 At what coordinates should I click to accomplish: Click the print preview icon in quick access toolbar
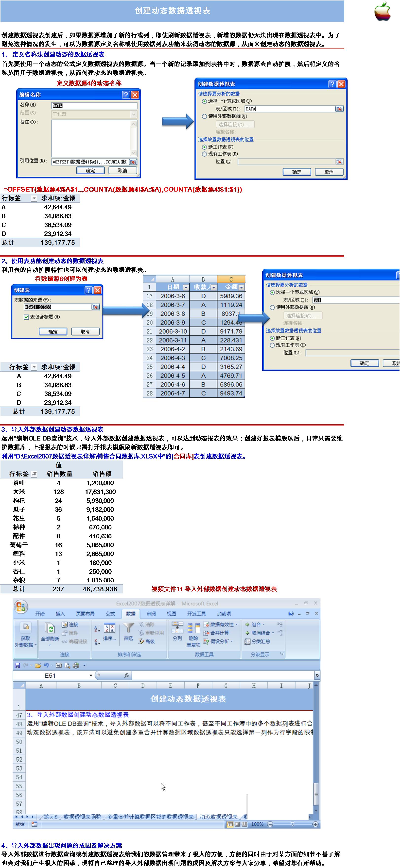(68, 665)
